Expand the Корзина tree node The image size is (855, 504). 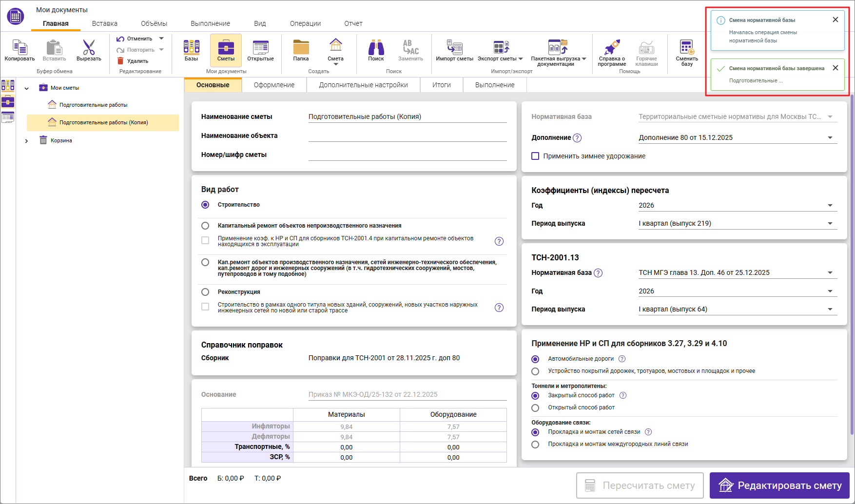[x=26, y=141]
